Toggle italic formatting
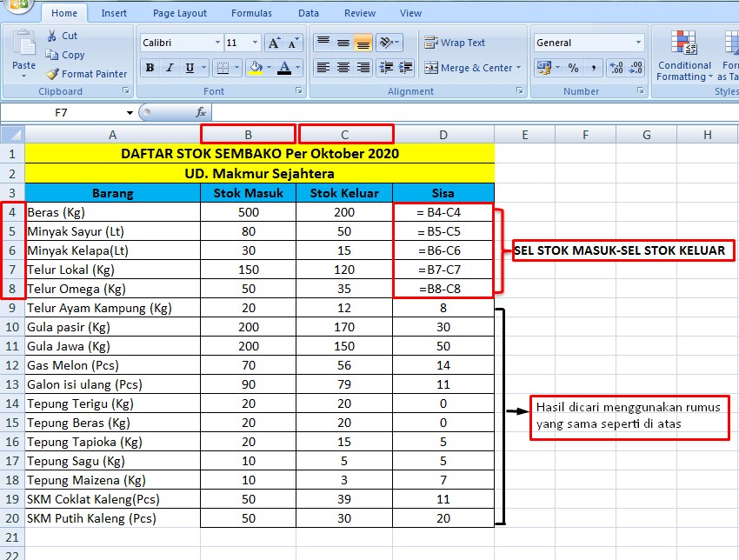Screen dimensions: 739x560 (x=171, y=68)
